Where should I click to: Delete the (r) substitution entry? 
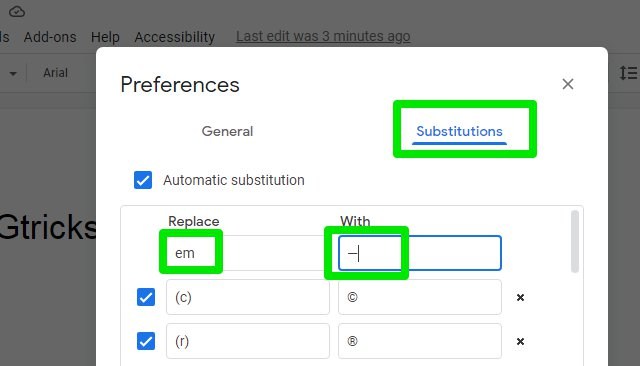(x=520, y=342)
